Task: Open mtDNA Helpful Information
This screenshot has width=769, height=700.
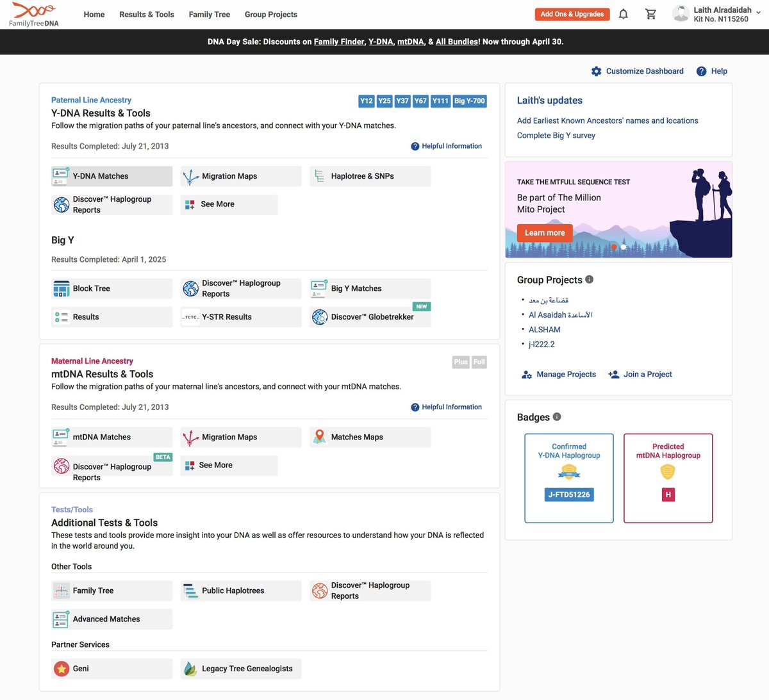Action: click(x=447, y=407)
